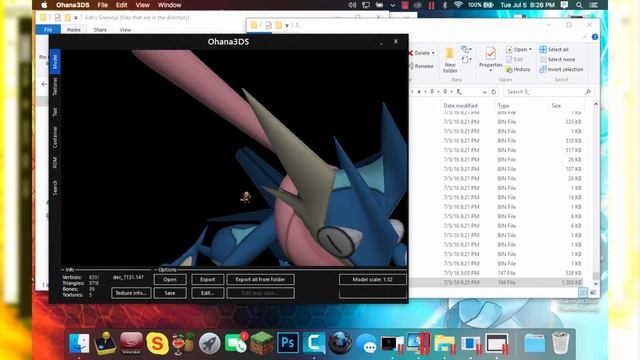
Task: Open Launchpad rocket icon in Dock
Action: click(x=209, y=343)
